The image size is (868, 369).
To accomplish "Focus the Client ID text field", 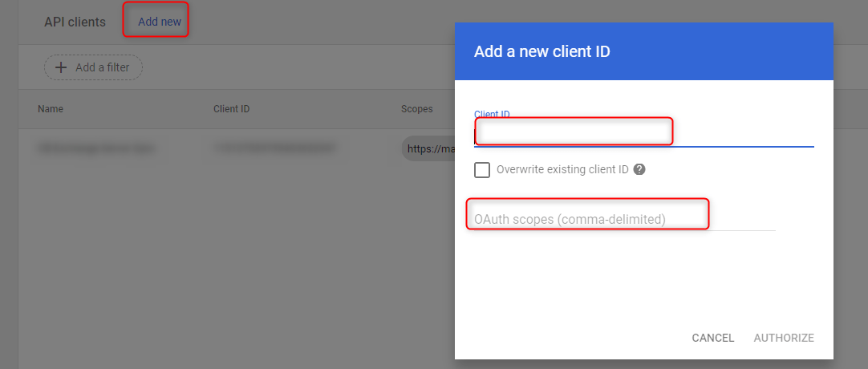I will [644, 134].
